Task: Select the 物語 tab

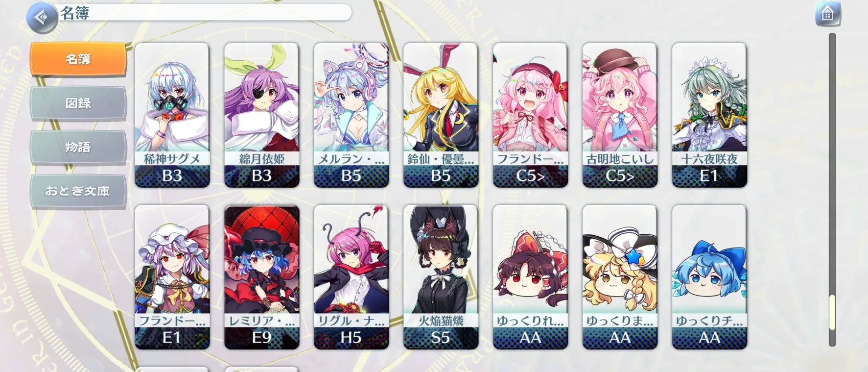Action: coord(78,147)
